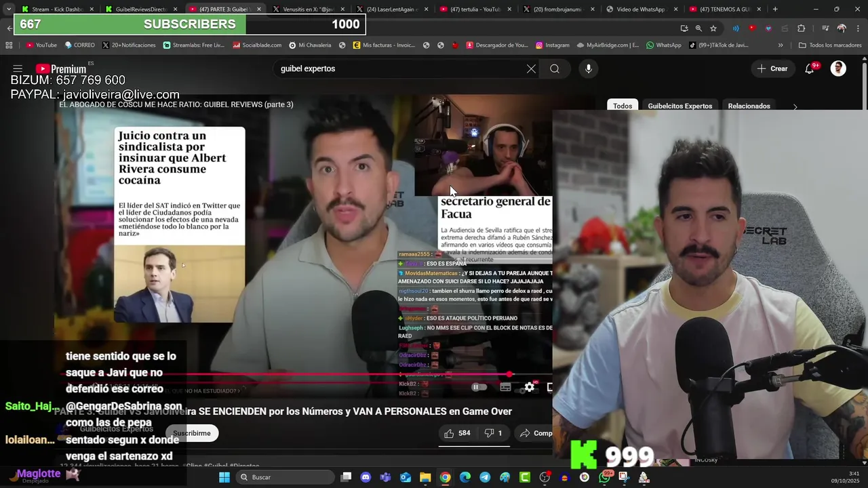Viewport: 868px width, 488px height.
Task: Open Google Chrome taskbar icon
Action: tap(445, 477)
